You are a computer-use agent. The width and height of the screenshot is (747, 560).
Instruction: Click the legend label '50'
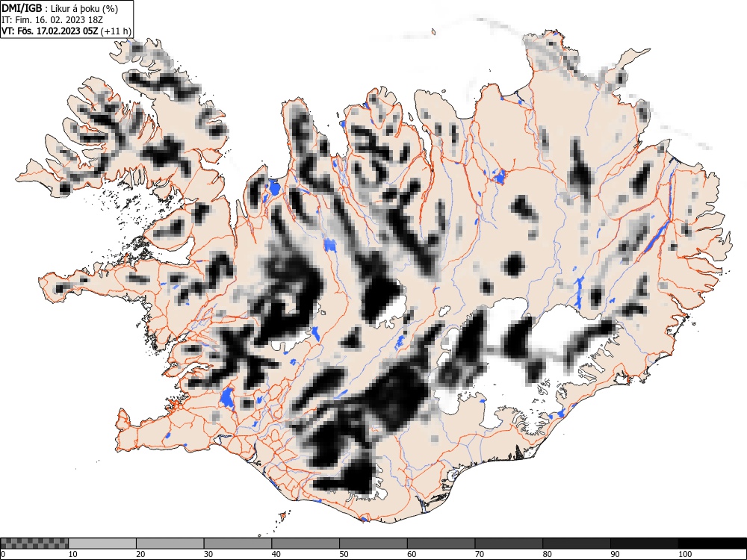click(x=344, y=554)
